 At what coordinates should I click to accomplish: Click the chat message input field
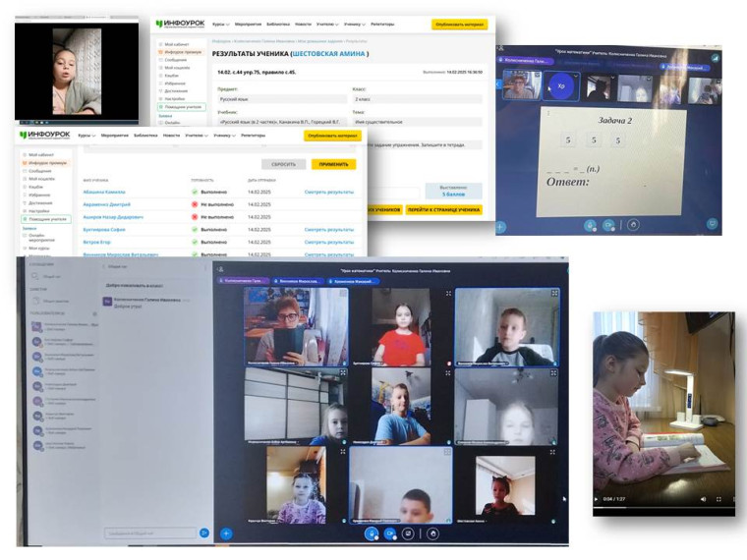[x=150, y=533]
